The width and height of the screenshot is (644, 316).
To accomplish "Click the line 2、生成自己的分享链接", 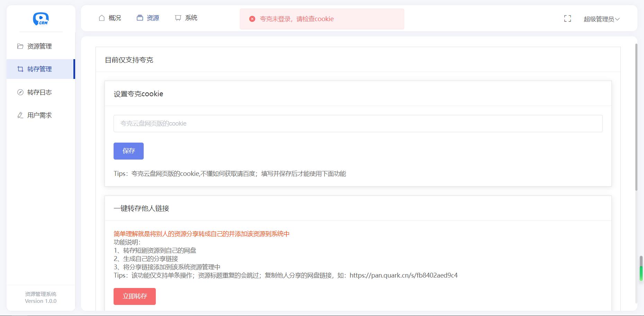I will coord(146,259).
